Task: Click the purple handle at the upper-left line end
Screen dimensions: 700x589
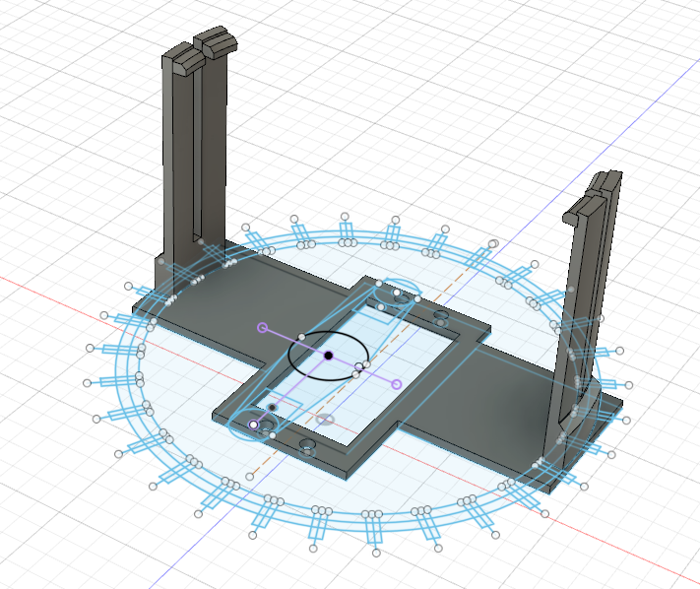Action: 263,328
